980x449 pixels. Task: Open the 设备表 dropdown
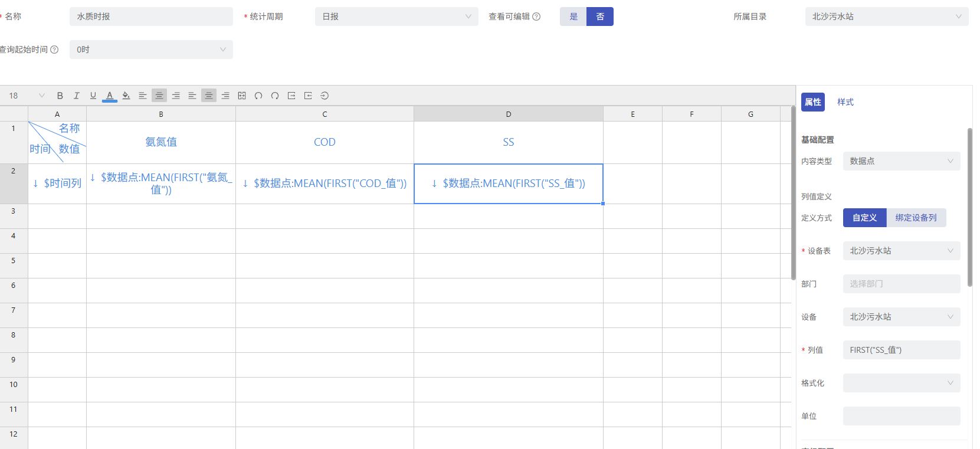pyautogui.click(x=902, y=251)
